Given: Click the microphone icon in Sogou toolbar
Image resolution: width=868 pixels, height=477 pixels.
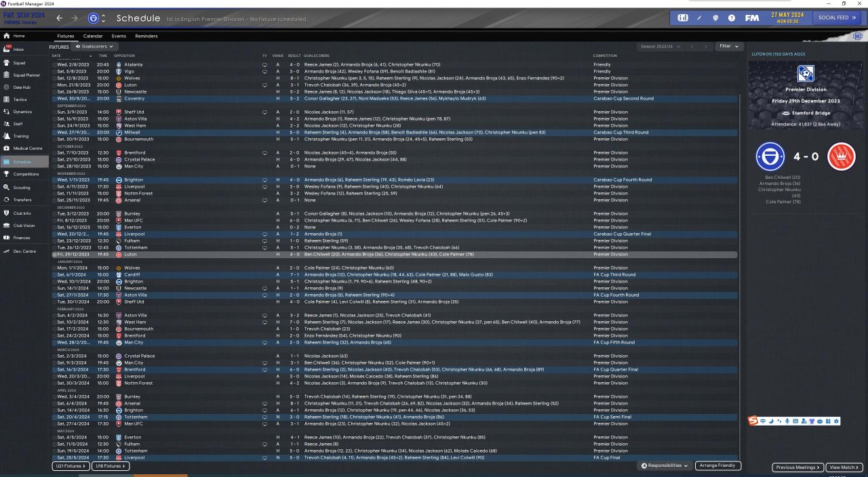Looking at the screenshot, I should [x=786, y=421].
